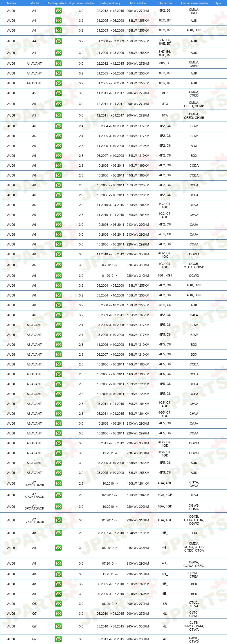Click the Pojemność silnika column header
The height and width of the screenshot is (644, 227).
click(x=81, y=3)
